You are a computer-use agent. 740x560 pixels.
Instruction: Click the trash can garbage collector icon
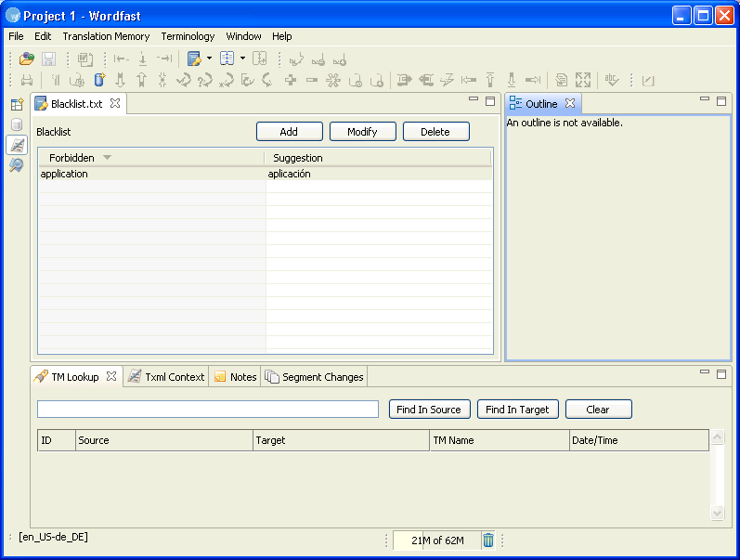click(x=488, y=540)
